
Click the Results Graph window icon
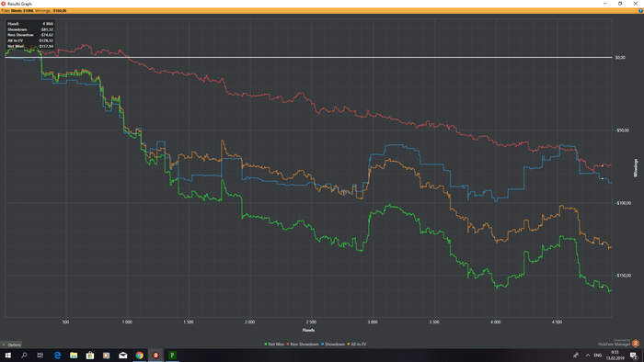pyautogui.click(x=4, y=4)
